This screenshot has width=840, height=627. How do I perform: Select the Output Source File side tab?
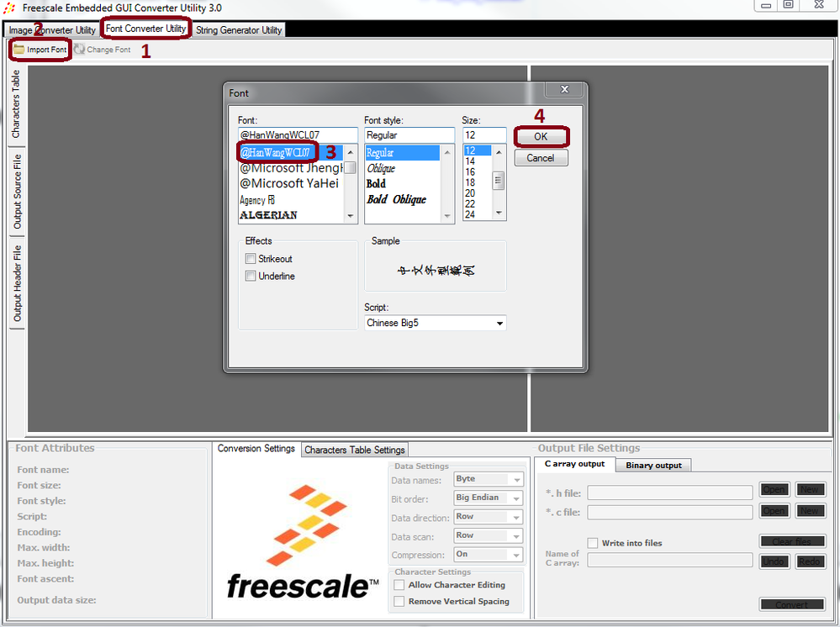coord(17,192)
